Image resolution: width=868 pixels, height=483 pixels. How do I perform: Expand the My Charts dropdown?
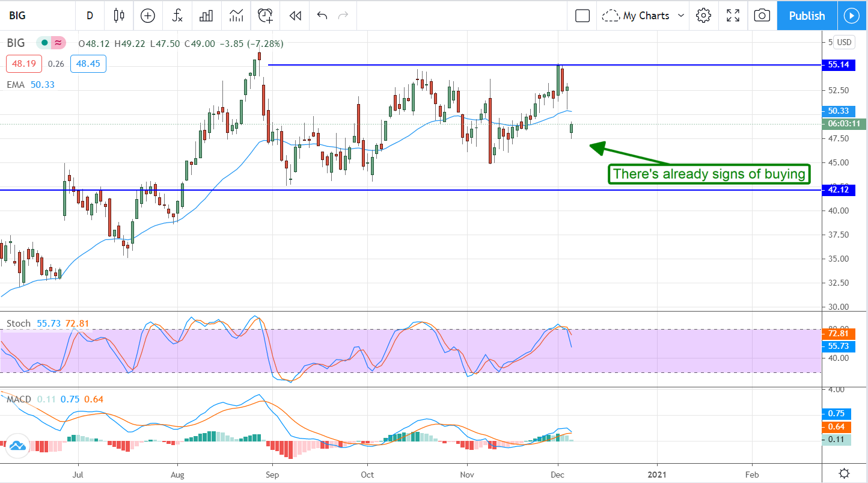tap(643, 16)
